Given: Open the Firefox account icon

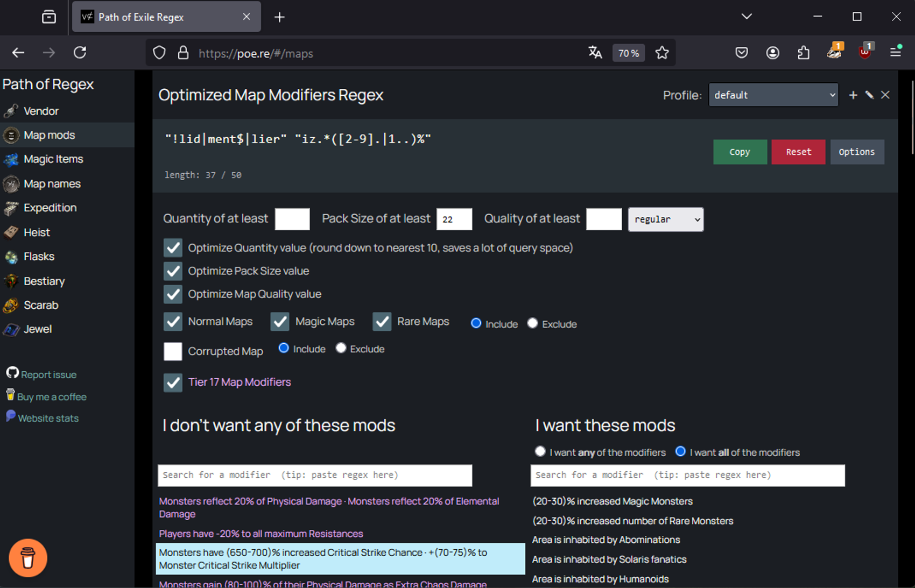Looking at the screenshot, I should pyautogui.click(x=773, y=53).
